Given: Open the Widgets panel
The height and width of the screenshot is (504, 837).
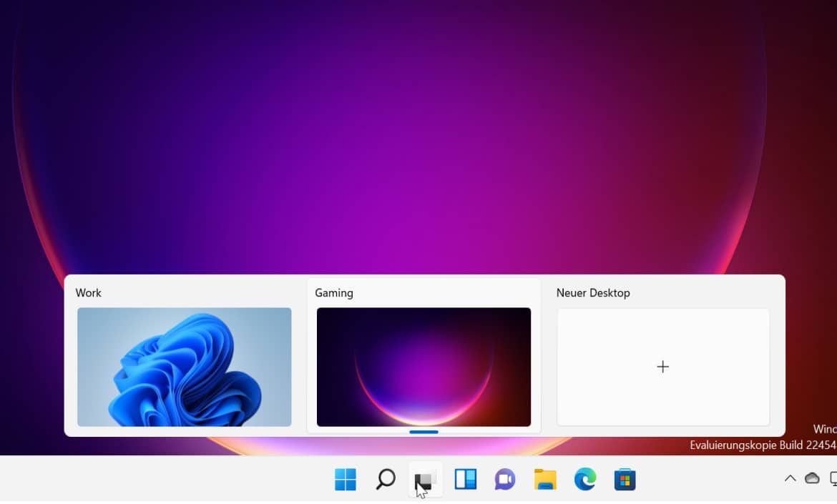Looking at the screenshot, I should 466,480.
